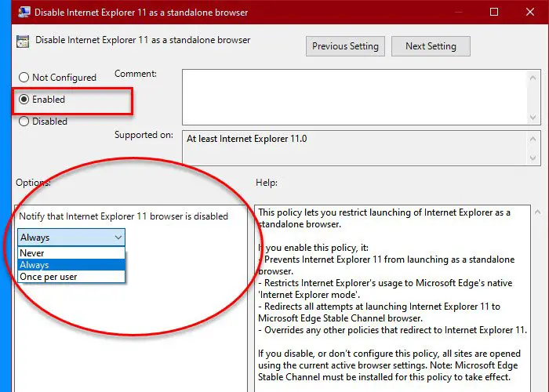Click the Next Setting button
The width and height of the screenshot is (549, 392).
[x=431, y=46]
